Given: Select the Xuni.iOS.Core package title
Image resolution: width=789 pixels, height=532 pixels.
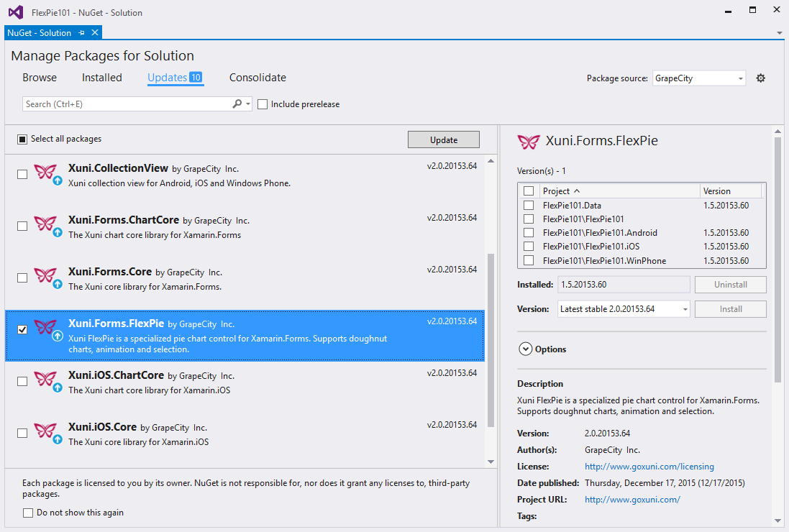Looking at the screenshot, I should (103, 427).
